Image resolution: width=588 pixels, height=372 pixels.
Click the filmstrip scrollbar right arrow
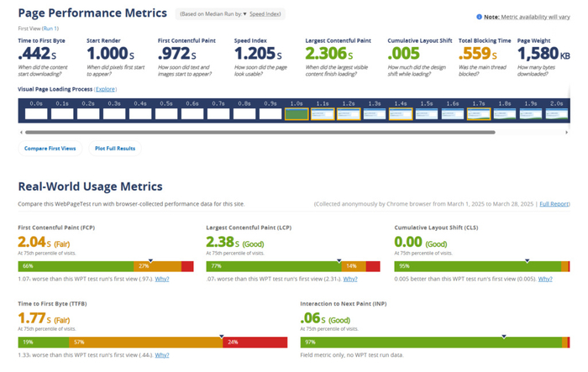[x=567, y=133]
